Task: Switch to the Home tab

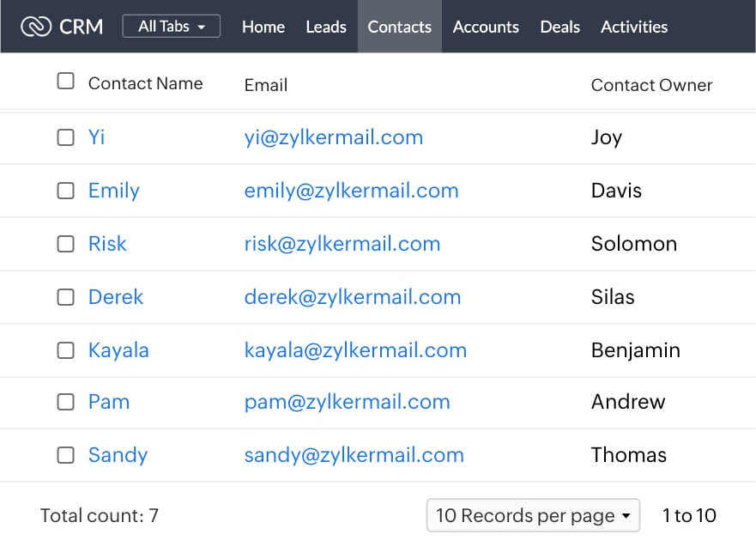Action: click(x=263, y=27)
